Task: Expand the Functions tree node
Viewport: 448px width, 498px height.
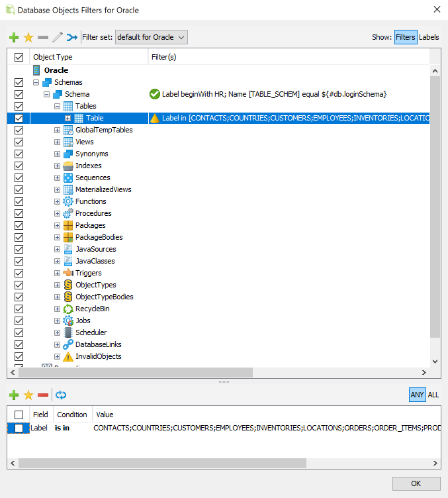Action: pyautogui.click(x=57, y=201)
